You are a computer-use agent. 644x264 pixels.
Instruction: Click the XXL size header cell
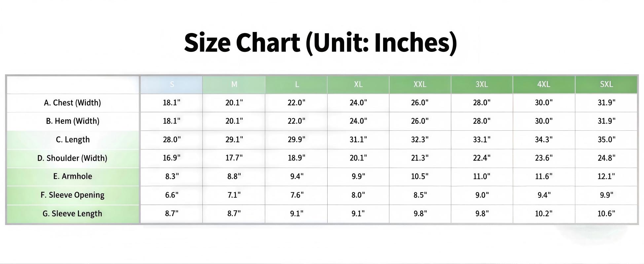(x=420, y=84)
